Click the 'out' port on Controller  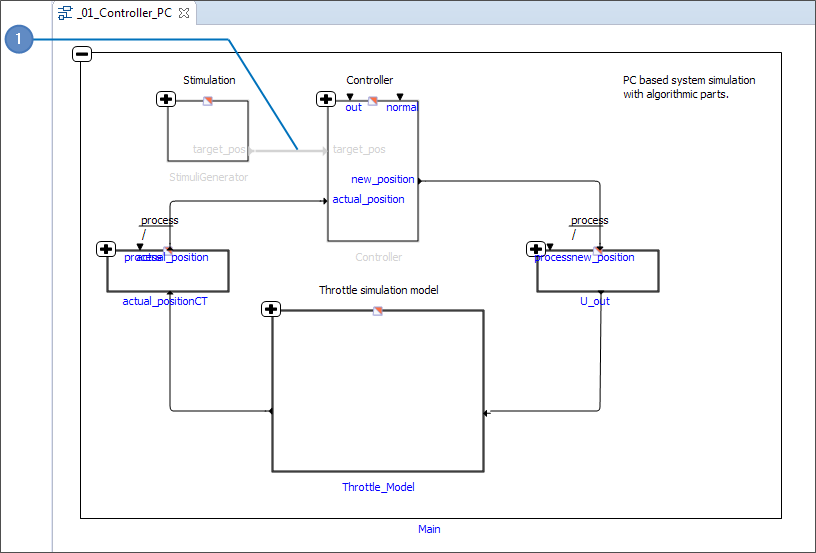pos(353,107)
